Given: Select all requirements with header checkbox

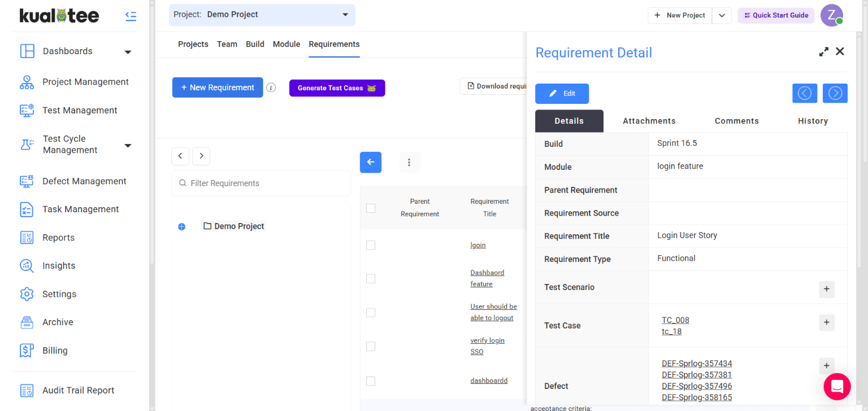Looking at the screenshot, I should 371,208.
